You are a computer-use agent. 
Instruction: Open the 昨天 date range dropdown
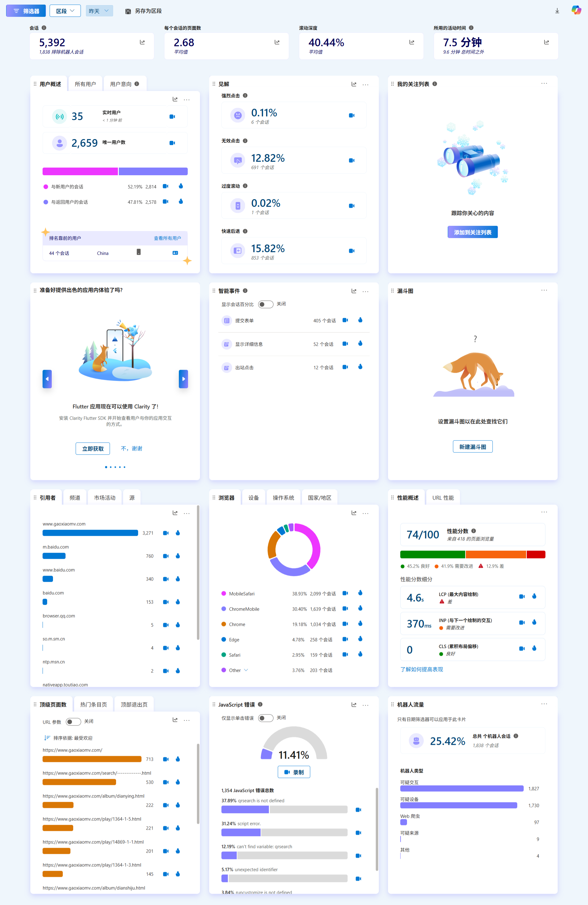[x=99, y=11]
